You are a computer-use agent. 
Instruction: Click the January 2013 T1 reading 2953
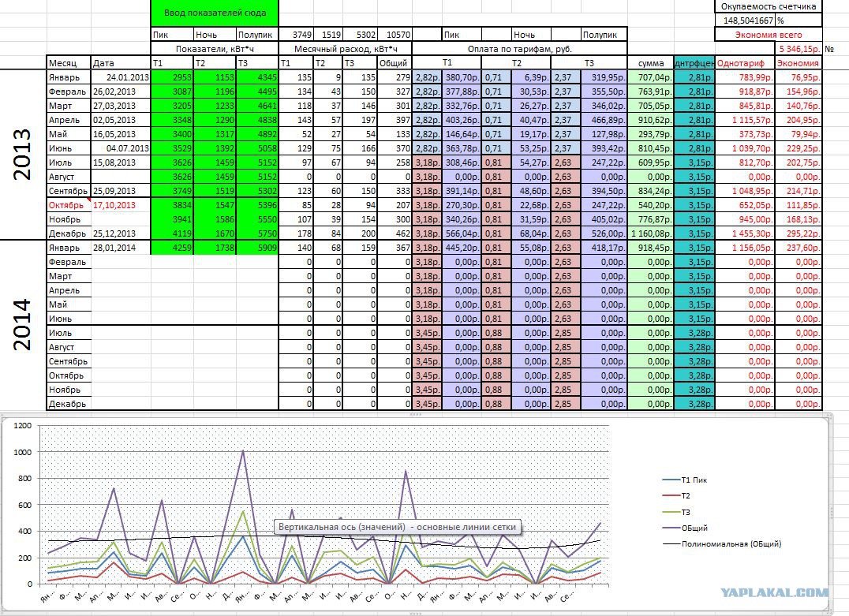click(x=172, y=77)
